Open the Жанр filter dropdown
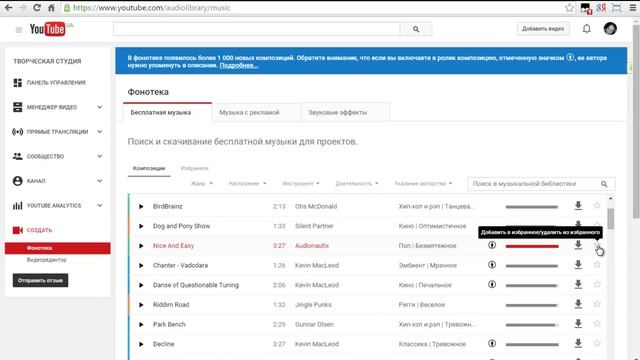Viewport: 640px width, 360px height. click(202, 184)
